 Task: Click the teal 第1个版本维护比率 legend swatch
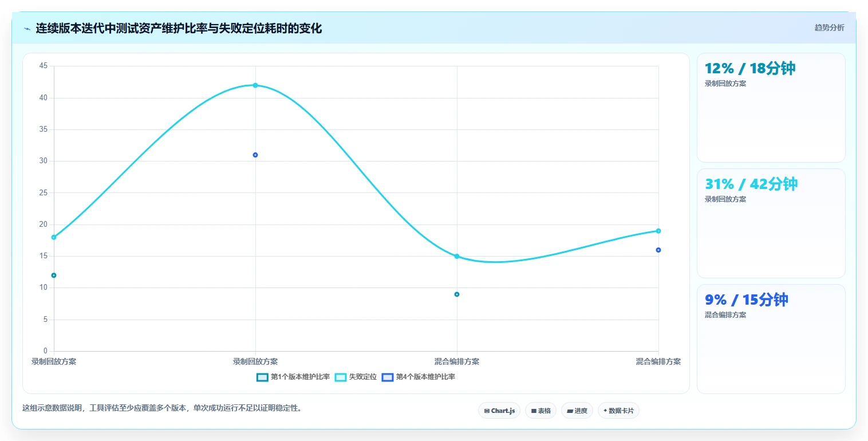(x=262, y=377)
